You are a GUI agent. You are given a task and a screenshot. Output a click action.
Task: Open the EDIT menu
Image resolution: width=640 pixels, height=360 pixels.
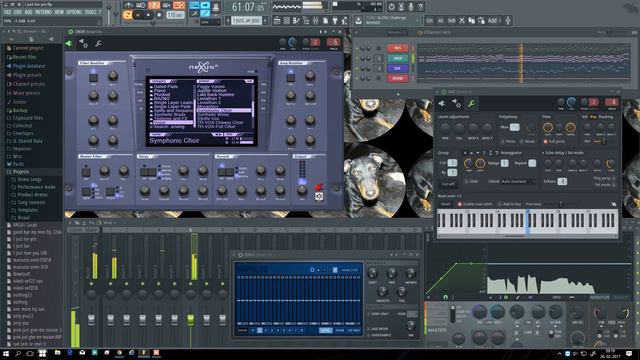[x=18, y=12]
